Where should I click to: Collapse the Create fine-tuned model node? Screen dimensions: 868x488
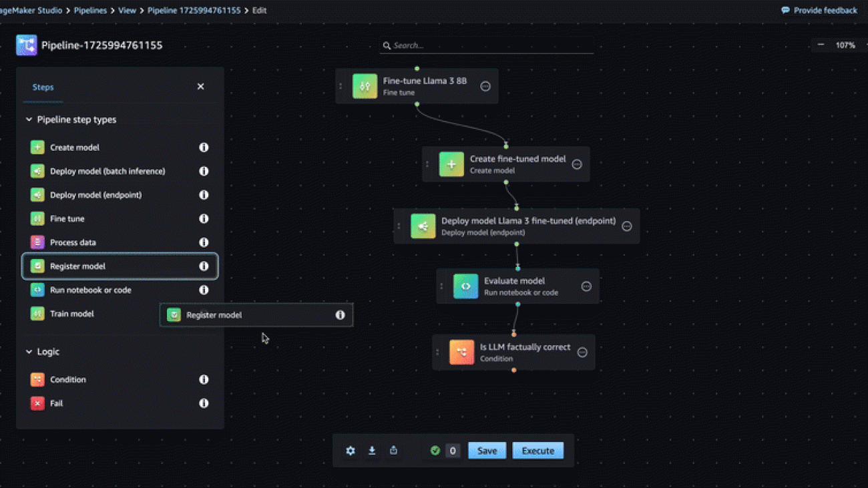[x=577, y=164]
